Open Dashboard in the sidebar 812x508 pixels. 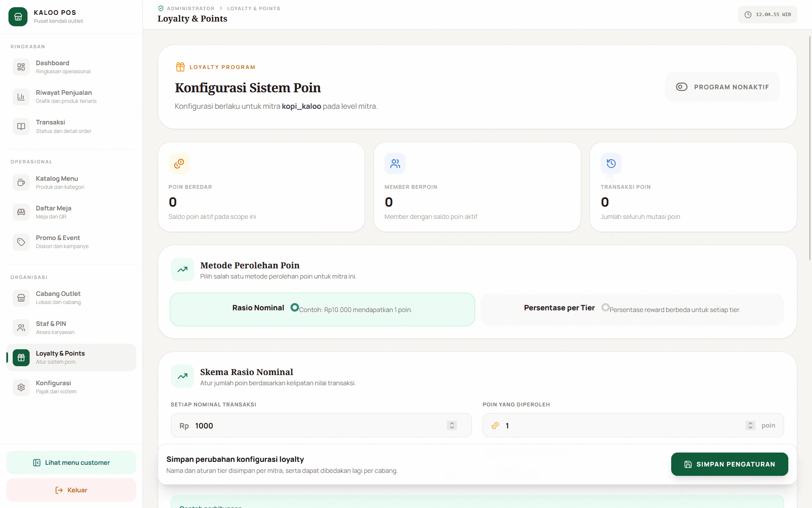click(71, 67)
